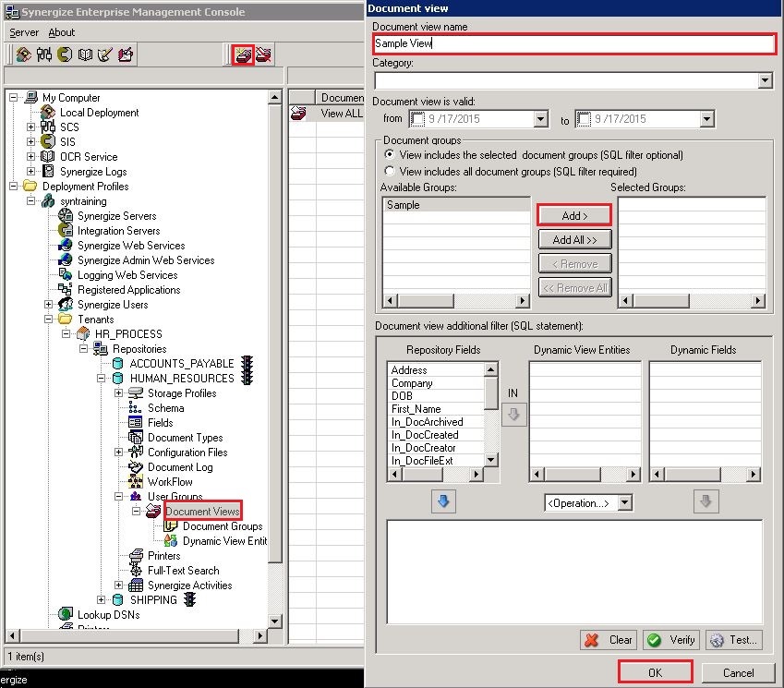Click the Document Types node icon

[135, 438]
